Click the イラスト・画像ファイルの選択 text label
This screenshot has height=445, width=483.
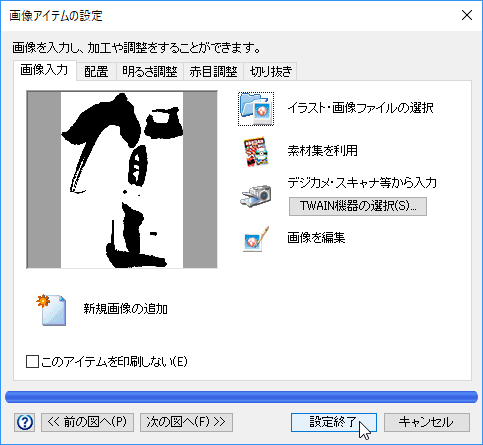(x=360, y=108)
